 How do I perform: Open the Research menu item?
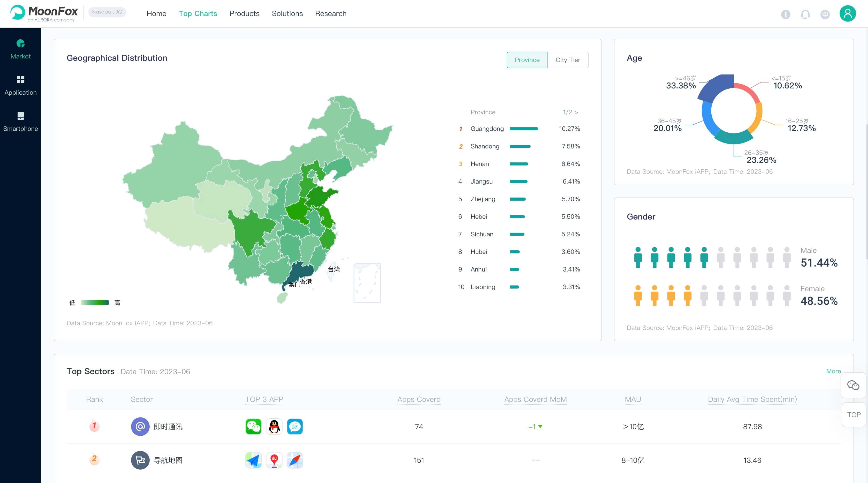click(331, 13)
